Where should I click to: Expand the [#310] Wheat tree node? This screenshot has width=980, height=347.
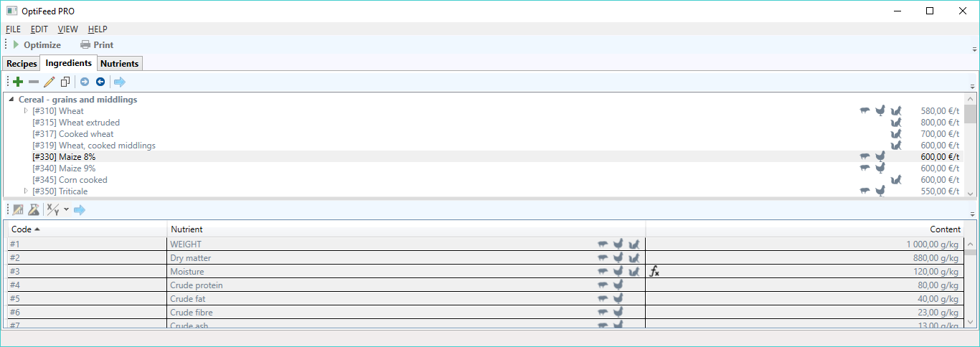(27, 110)
